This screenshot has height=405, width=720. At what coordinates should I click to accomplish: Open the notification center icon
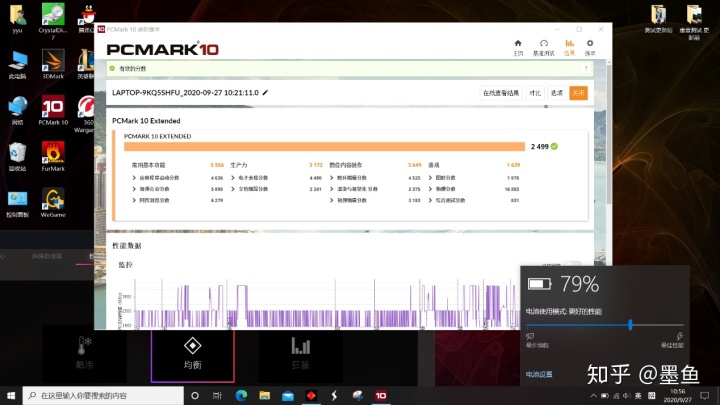point(705,396)
